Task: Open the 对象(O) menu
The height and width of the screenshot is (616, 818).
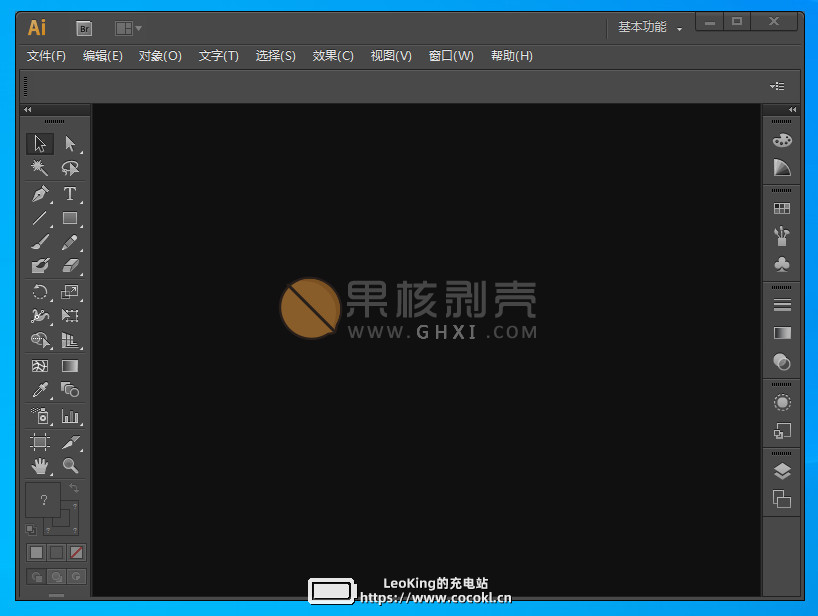Action: click(x=160, y=56)
